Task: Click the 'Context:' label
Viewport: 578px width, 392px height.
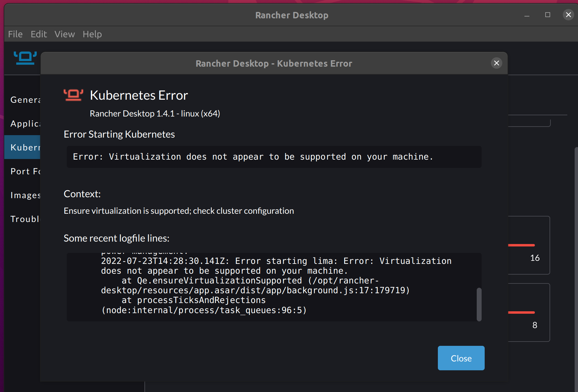Action: coord(82,194)
